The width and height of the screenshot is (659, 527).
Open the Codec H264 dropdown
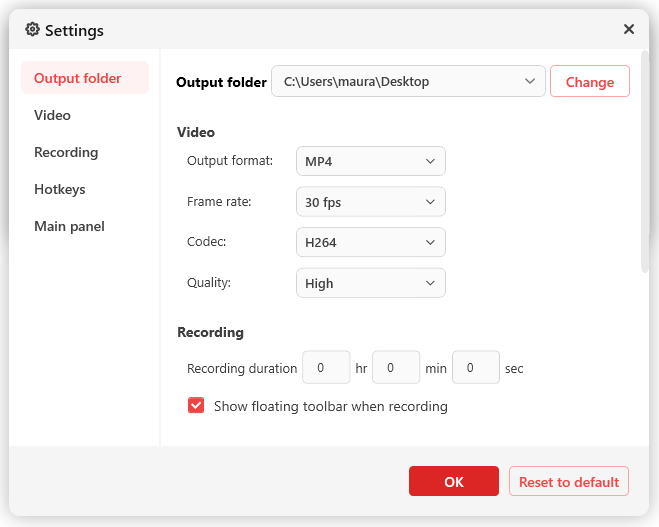pos(371,242)
